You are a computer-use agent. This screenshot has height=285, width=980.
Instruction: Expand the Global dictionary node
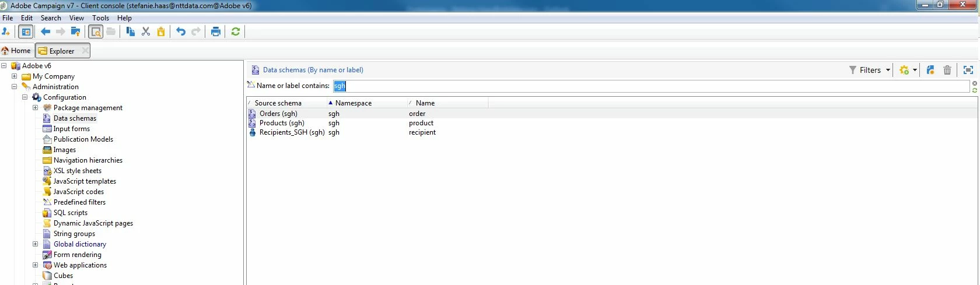point(36,244)
